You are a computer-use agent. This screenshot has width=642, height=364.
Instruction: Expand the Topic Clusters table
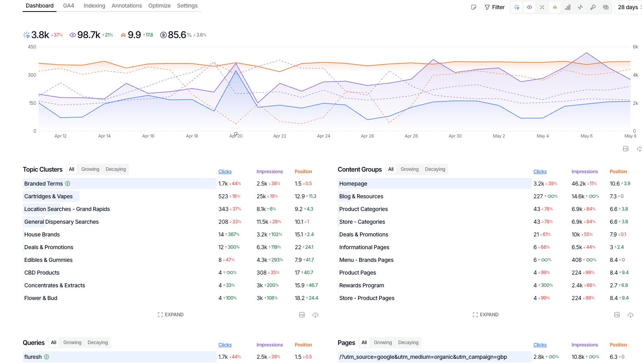click(171, 315)
